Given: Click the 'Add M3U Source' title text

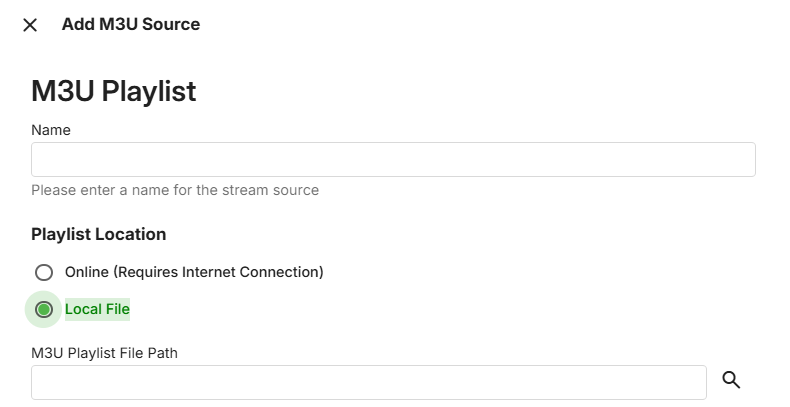Looking at the screenshot, I should click(x=131, y=25).
